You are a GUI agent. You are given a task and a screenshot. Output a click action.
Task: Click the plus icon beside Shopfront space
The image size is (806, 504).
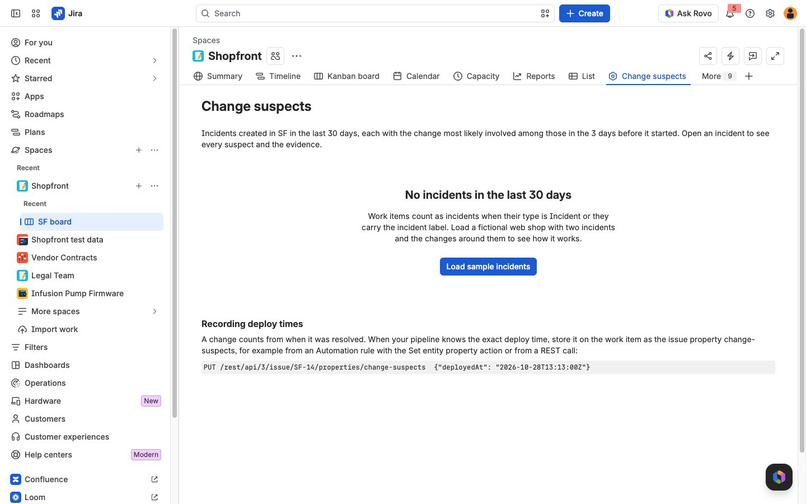(x=138, y=186)
